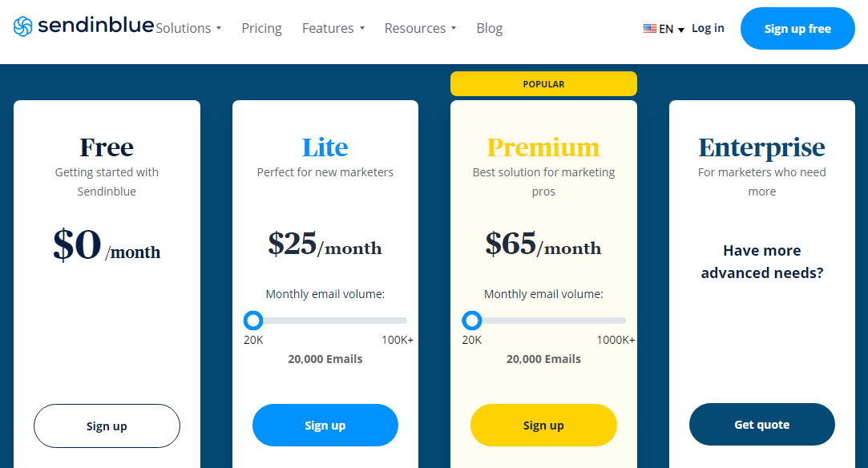
Task: Sign up for the Free plan
Action: click(x=107, y=426)
